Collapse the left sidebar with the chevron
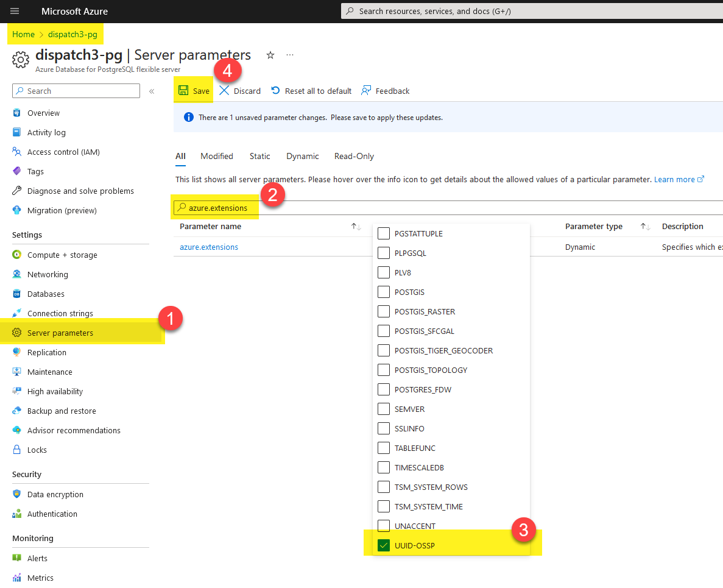The image size is (723, 588). coord(152,91)
